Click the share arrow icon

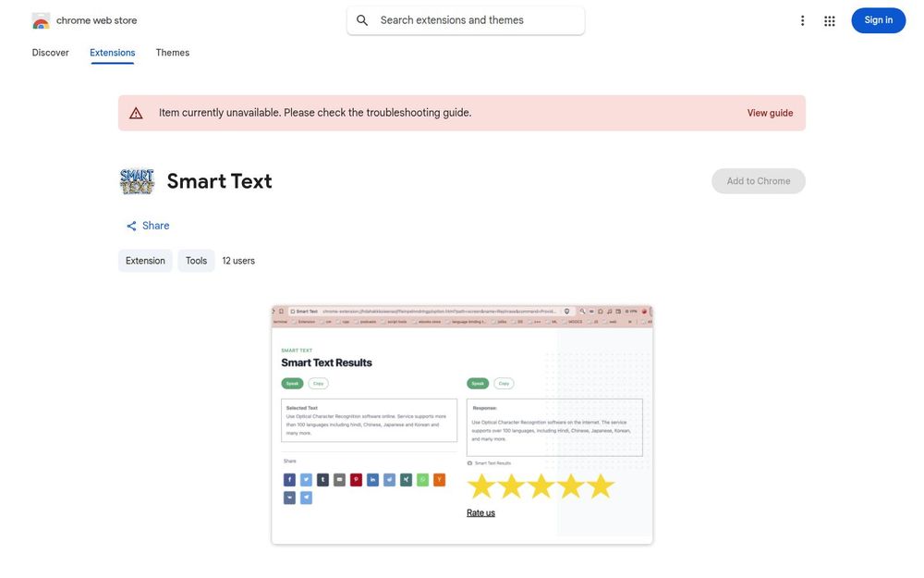pos(131,226)
